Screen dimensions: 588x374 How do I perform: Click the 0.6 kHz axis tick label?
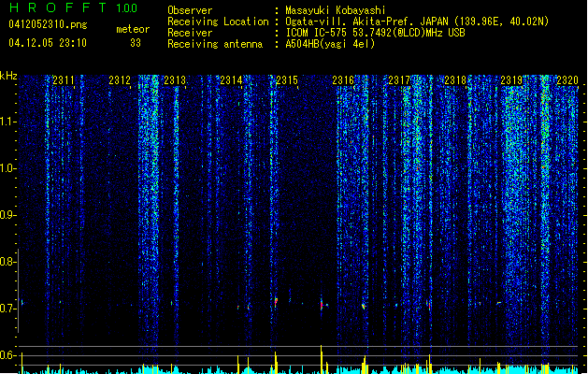8,355
